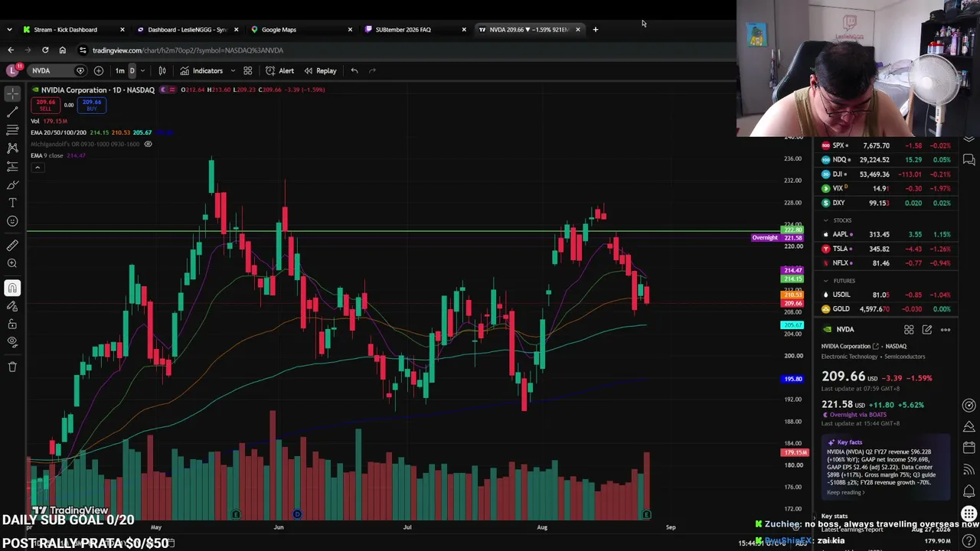This screenshot has width=980, height=551.
Task: Select GOLD in the watchlist
Action: tap(886, 309)
